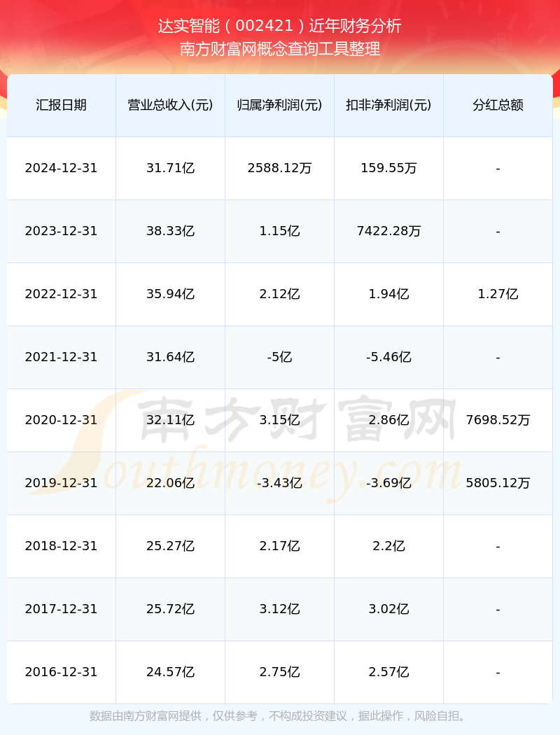Pick the 159.55万 non-recurring profit cell

(x=389, y=168)
